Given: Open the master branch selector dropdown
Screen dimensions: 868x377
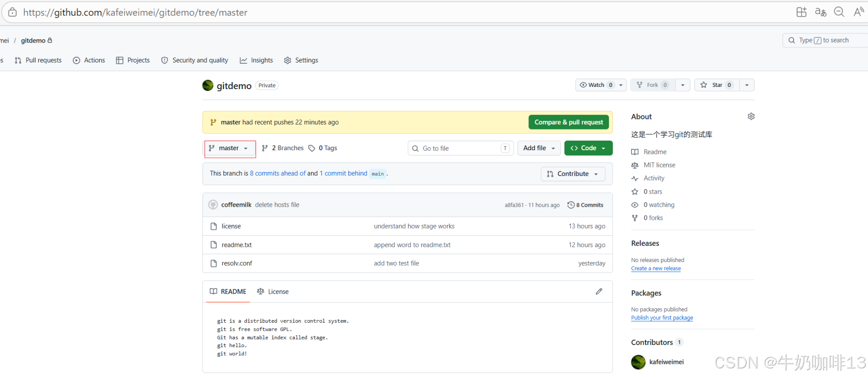Looking at the screenshot, I should pos(230,148).
